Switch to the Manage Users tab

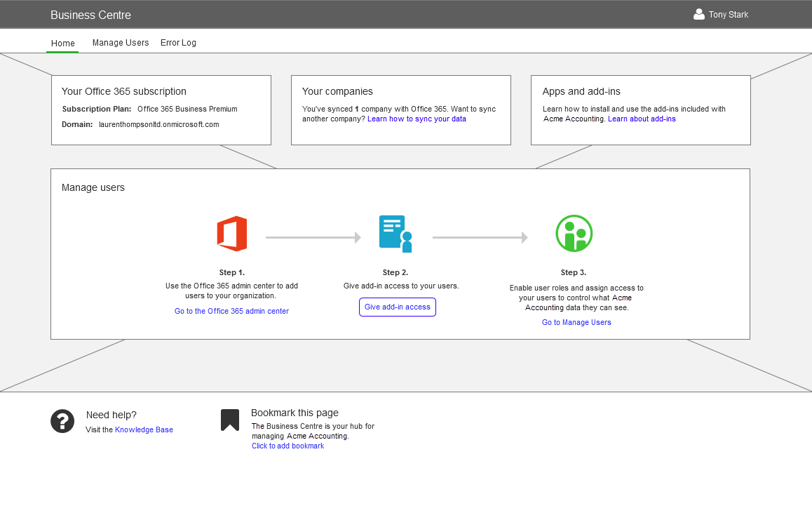tap(120, 43)
